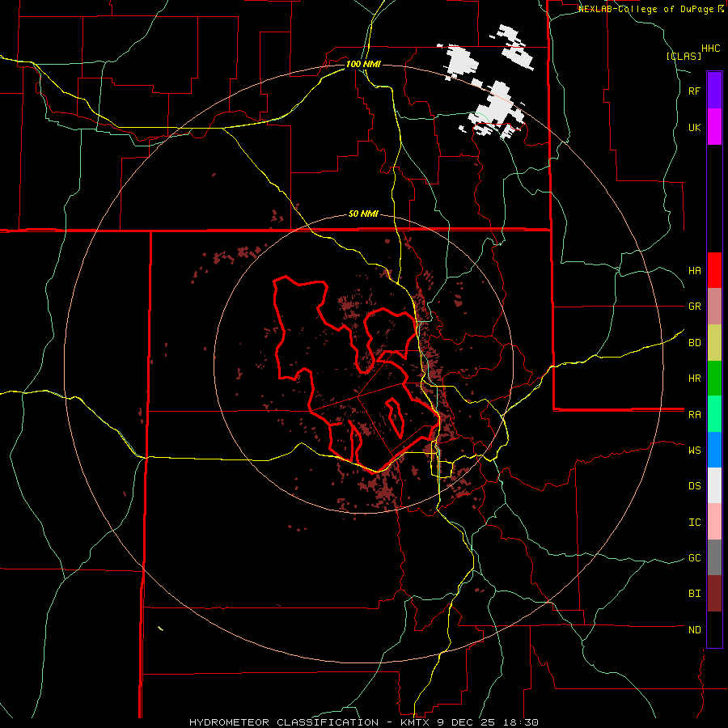Click the HA red legend swatch
728x728 pixels.
coord(714,270)
